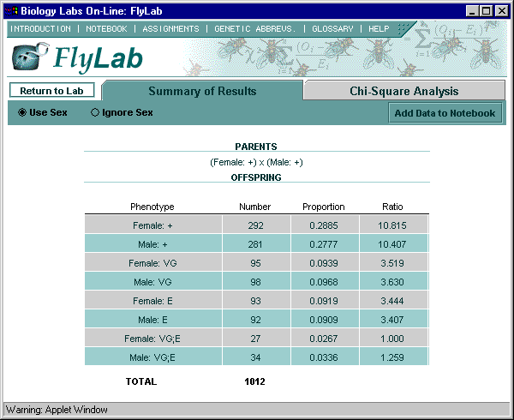Image resolution: width=514 pixels, height=420 pixels.
Task: Click the number 98 cell
Action: click(256, 282)
